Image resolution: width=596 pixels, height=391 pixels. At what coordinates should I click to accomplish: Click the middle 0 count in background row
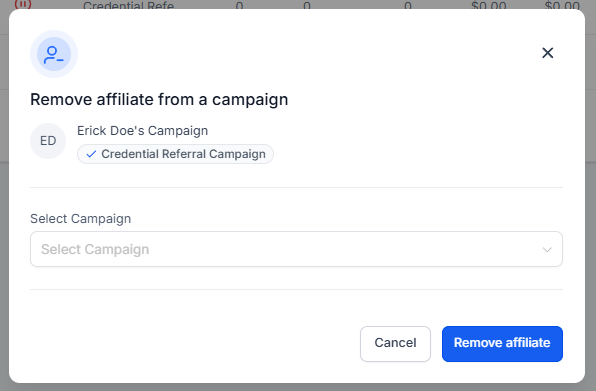tap(307, 5)
